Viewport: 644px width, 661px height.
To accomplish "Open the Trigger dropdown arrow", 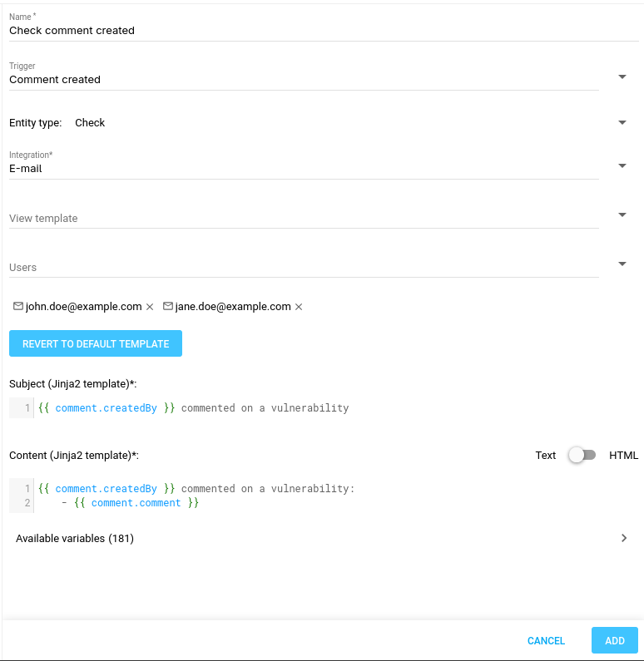I will (622, 77).
